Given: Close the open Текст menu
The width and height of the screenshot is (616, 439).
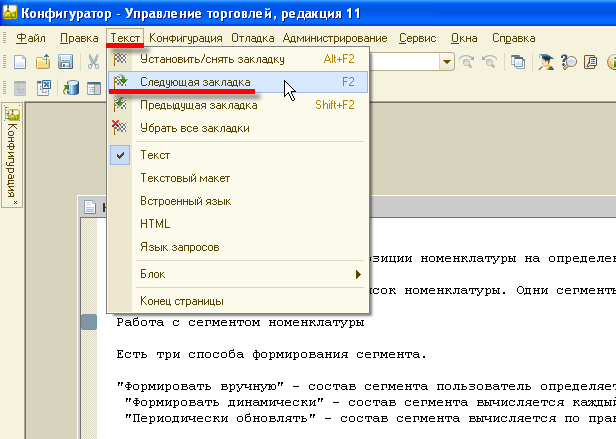Looking at the screenshot, I should point(125,38).
